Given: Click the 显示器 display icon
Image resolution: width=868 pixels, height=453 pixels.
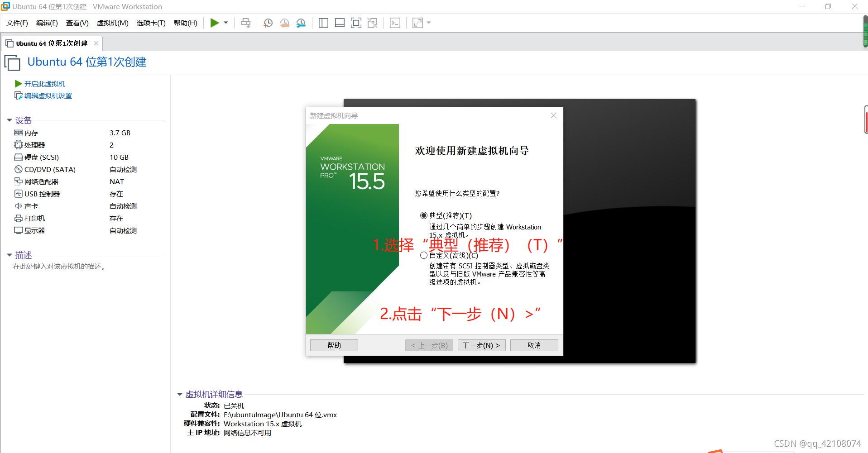Looking at the screenshot, I should point(19,230).
